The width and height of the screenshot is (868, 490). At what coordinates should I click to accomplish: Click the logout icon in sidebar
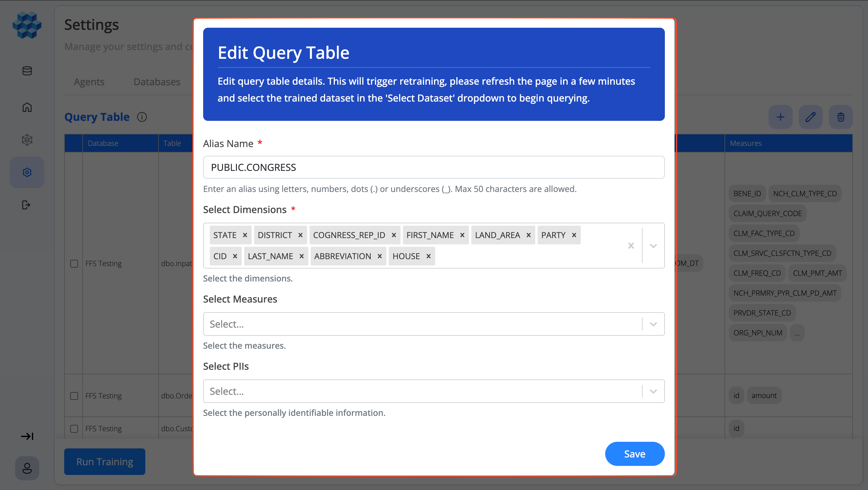(x=26, y=205)
